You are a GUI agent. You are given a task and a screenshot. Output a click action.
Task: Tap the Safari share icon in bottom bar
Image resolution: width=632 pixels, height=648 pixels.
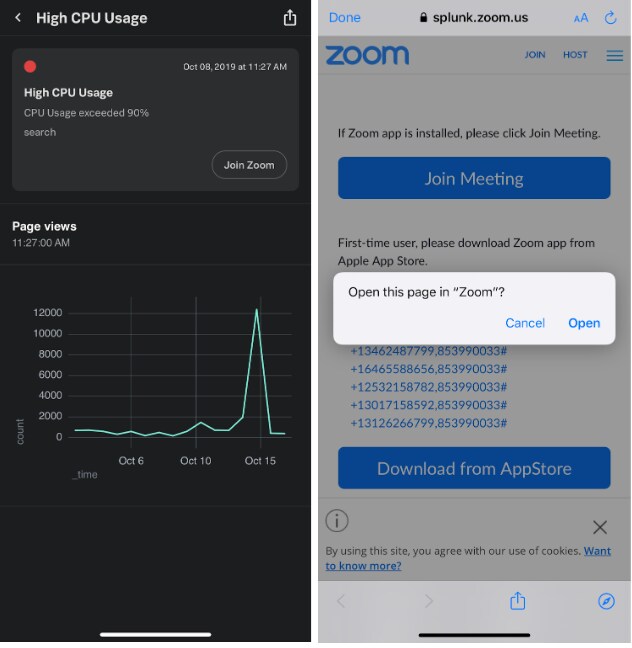tap(518, 601)
